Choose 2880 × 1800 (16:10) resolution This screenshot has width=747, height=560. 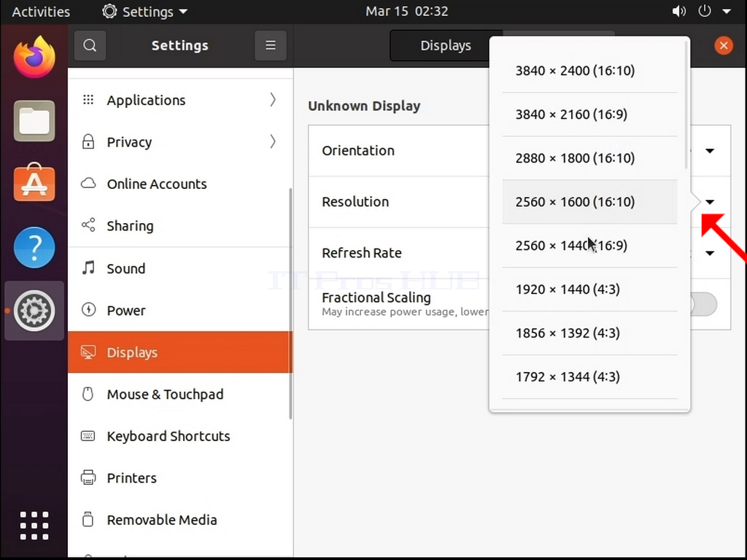[589, 158]
